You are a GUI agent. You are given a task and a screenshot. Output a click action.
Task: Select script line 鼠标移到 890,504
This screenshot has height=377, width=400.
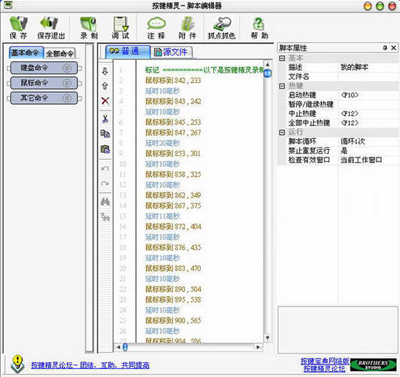pos(173,289)
